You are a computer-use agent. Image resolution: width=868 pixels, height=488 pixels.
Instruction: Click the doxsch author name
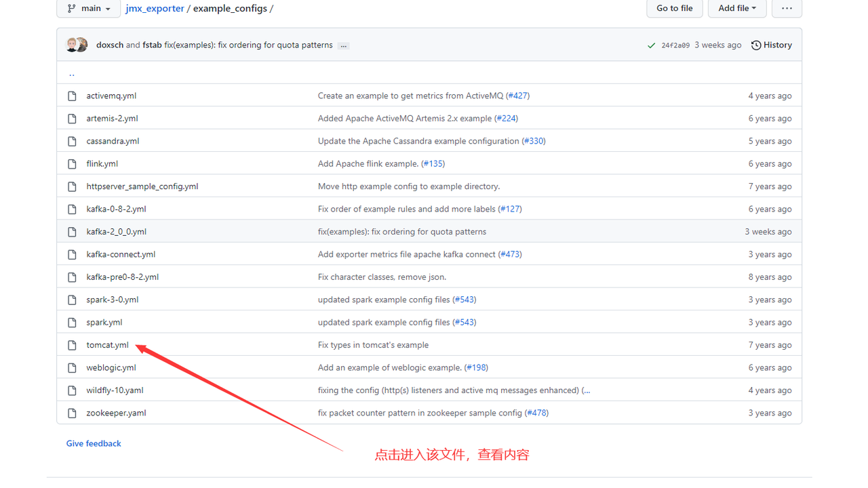coord(110,45)
